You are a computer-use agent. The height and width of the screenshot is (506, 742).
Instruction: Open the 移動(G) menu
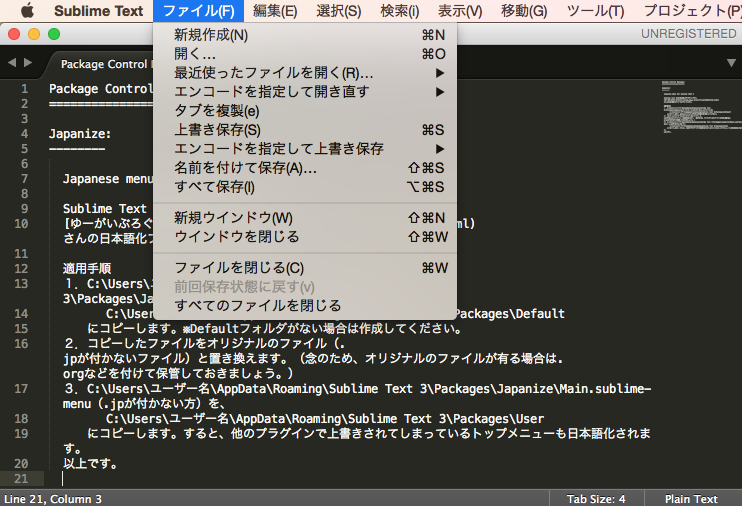[524, 10]
